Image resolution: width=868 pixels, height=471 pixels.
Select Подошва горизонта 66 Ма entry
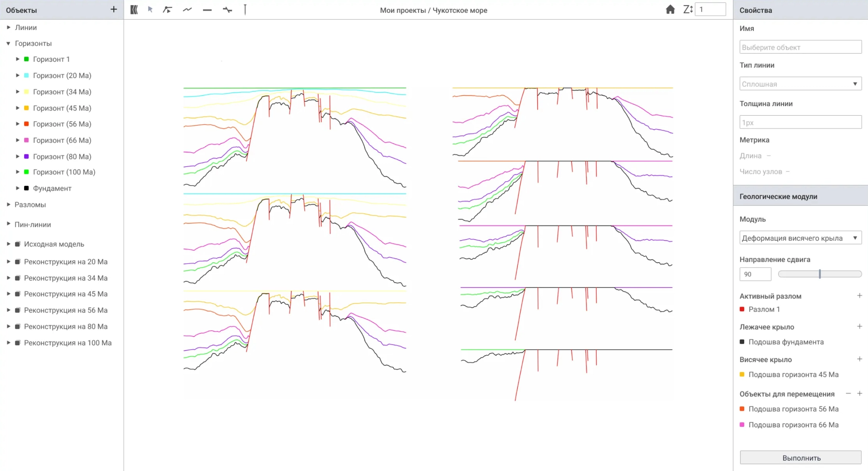(x=789, y=425)
